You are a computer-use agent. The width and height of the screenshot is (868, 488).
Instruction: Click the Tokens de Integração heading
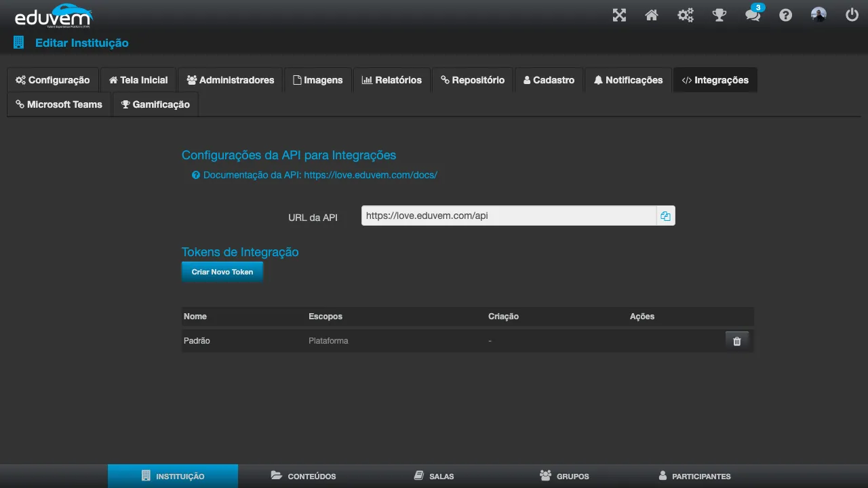pyautogui.click(x=240, y=252)
